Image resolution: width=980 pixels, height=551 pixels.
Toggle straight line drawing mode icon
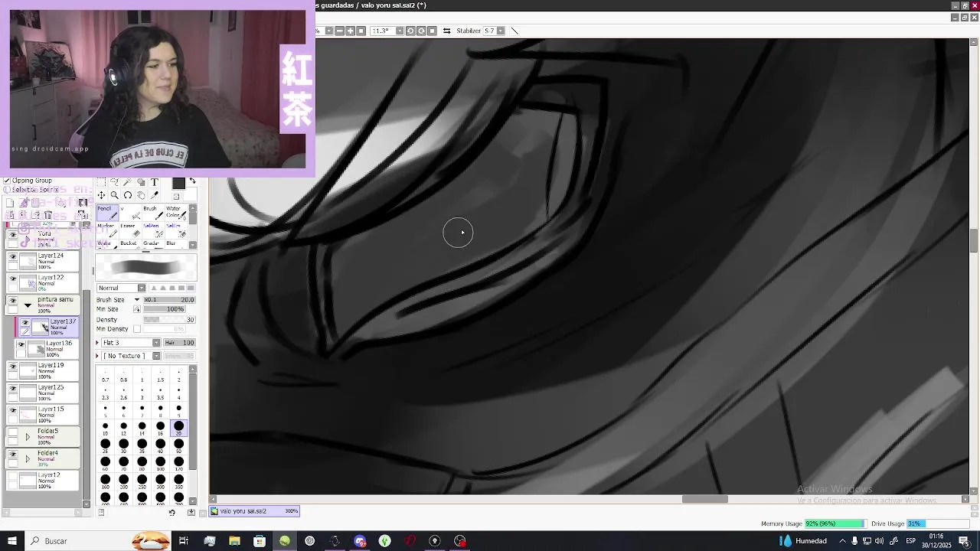pos(514,31)
